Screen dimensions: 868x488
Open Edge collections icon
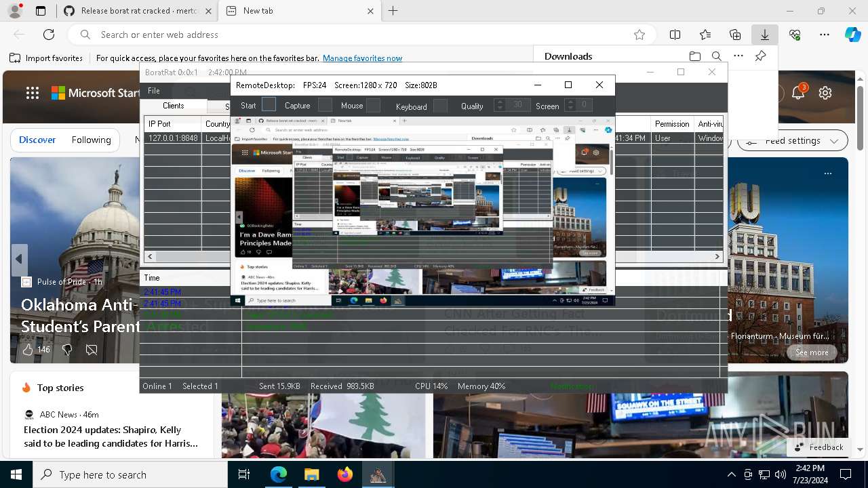[735, 35]
